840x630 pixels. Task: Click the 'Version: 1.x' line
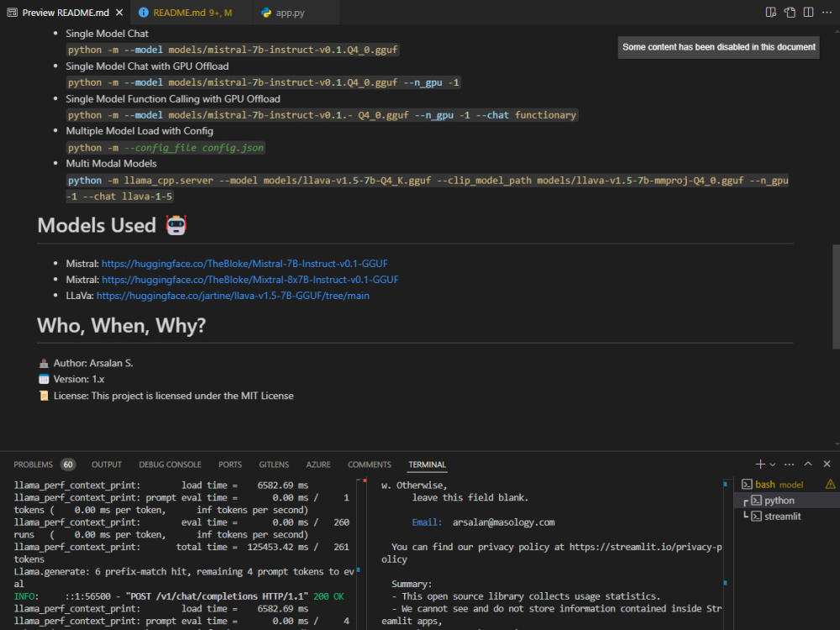pyautogui.click(x=79, y=380)
